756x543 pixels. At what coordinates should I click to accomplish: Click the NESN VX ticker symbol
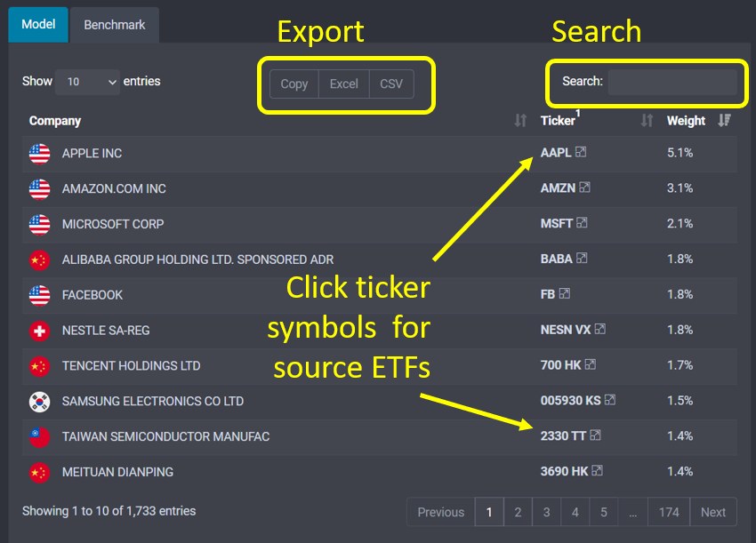pyautogui.click(x=566, y=330)
